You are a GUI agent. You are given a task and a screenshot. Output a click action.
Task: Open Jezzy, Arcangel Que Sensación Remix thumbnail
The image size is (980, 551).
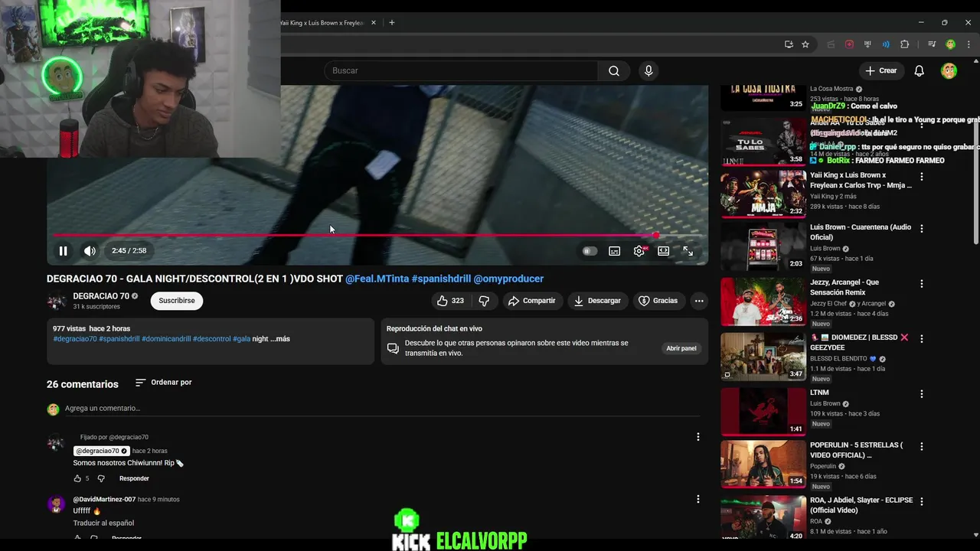click(x=763, y=302)
